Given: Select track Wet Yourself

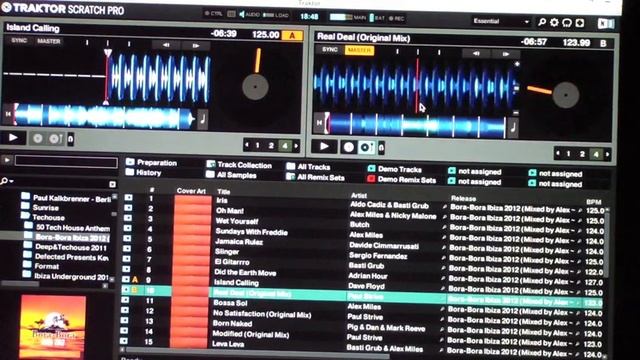Looking at the screenshot, I should click(x=237, y=221).
